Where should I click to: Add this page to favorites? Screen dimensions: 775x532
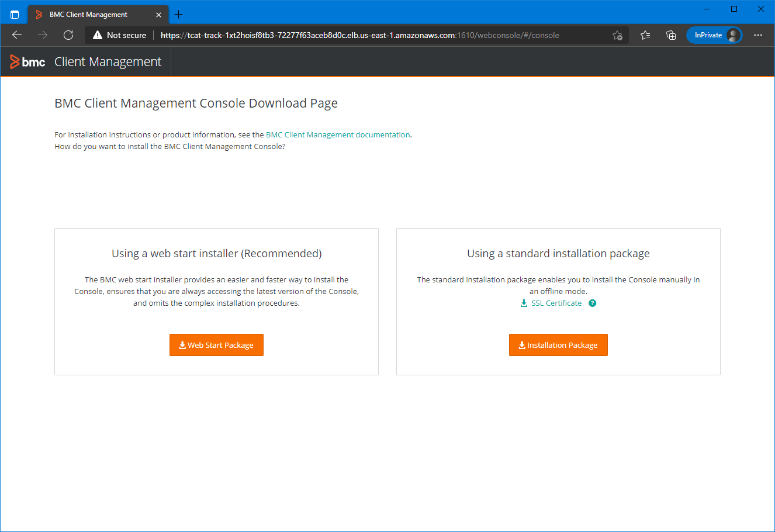[617, 35]
